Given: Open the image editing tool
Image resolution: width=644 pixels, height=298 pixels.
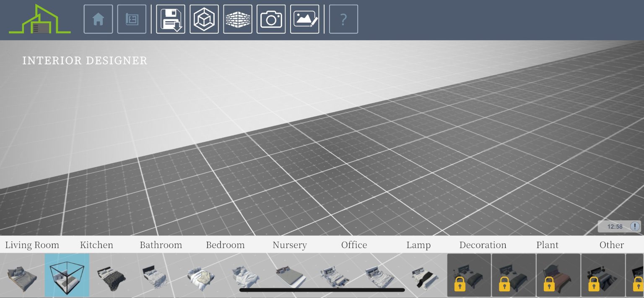Looking at the screenshot, I should tap(304, 19).
